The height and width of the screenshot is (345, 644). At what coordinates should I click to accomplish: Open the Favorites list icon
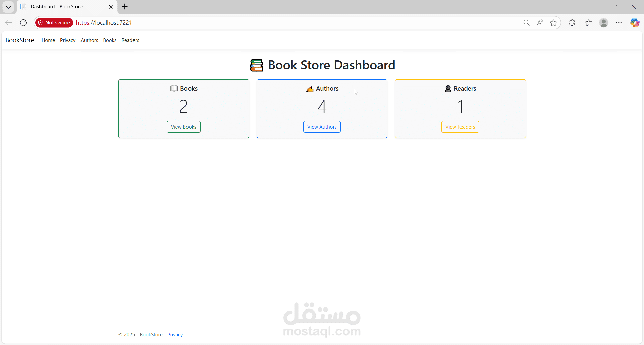point(589,23)
